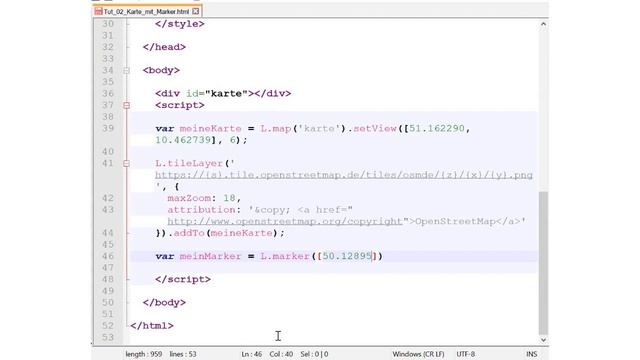Click the </html> tag on line 52
The image size is (640, 360).
click(x=152, y=326)
